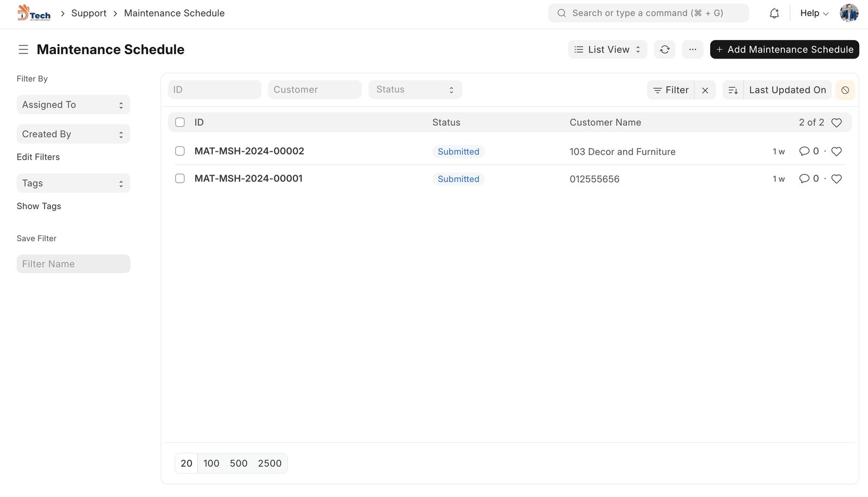Set page size to 100
868x497 pixels.
(x=211, y=463)
